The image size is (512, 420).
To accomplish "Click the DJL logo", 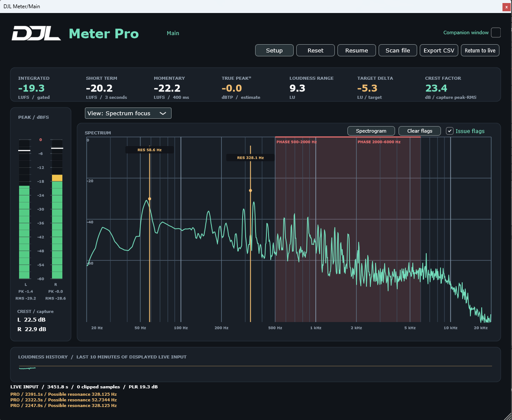I will 36,33.
